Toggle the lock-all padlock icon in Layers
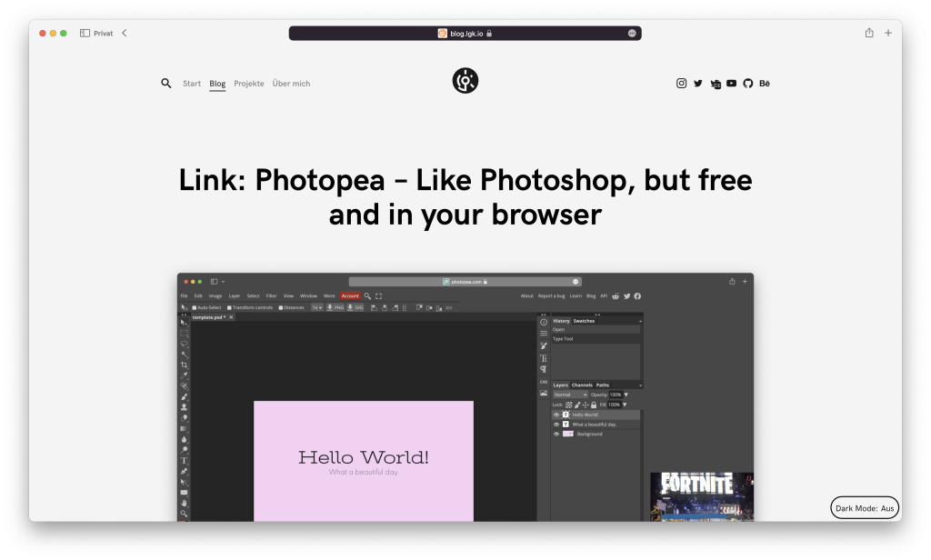This screenshot has width=931, height=560. coord(594,405)
